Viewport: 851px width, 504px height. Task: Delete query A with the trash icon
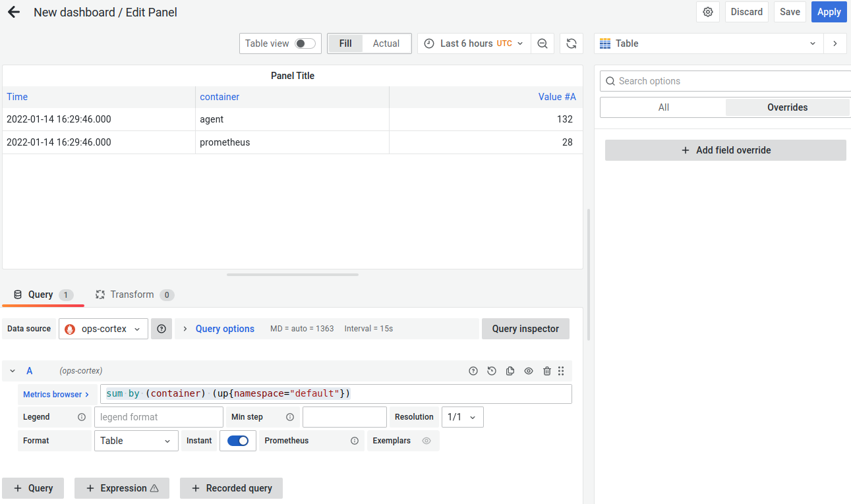[x=547, y=371]
